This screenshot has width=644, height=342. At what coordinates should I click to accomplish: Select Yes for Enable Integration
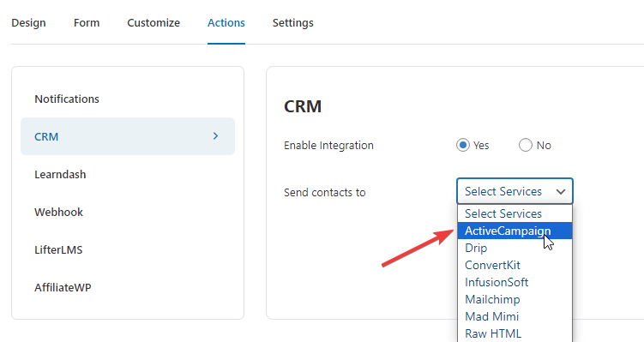point(463,146)
